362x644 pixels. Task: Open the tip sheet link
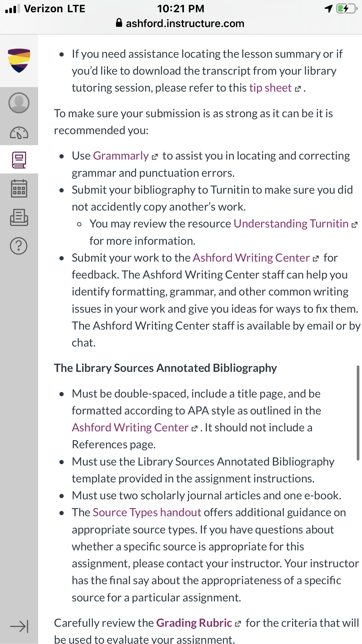pyautogui.click(x=270, y=88)
